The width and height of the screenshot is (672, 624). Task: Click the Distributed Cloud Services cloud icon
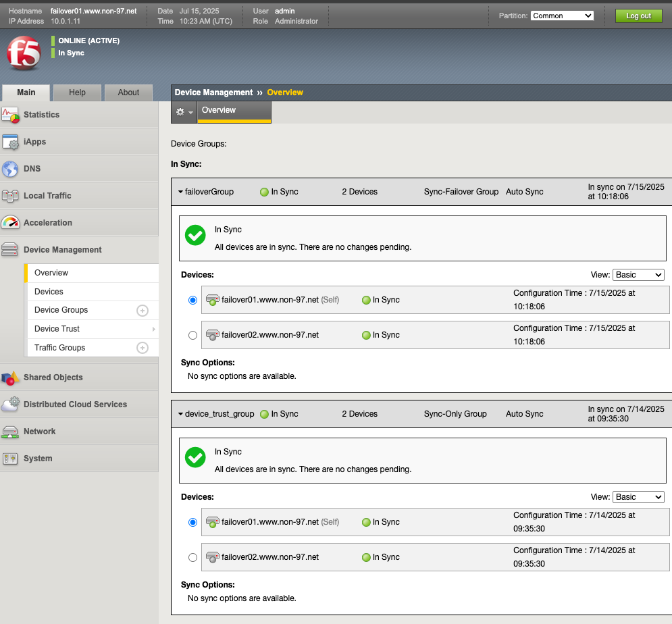click(x=10, y=404)
